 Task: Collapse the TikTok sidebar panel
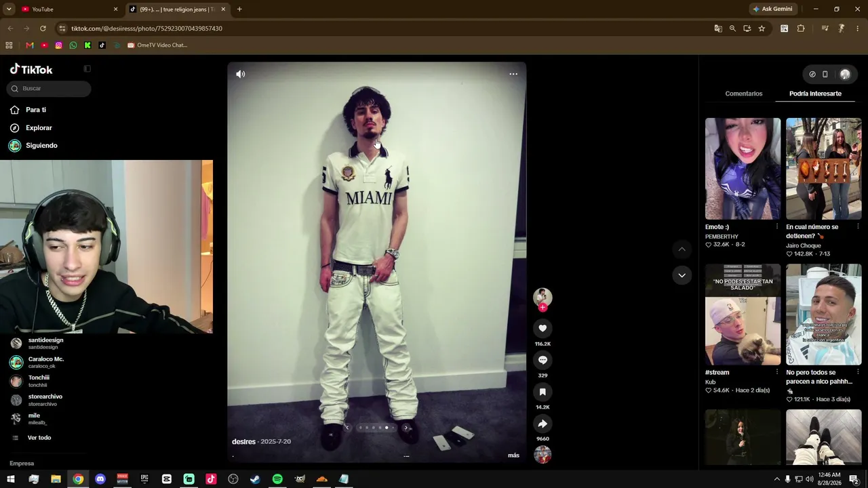(x=87, y=68)
